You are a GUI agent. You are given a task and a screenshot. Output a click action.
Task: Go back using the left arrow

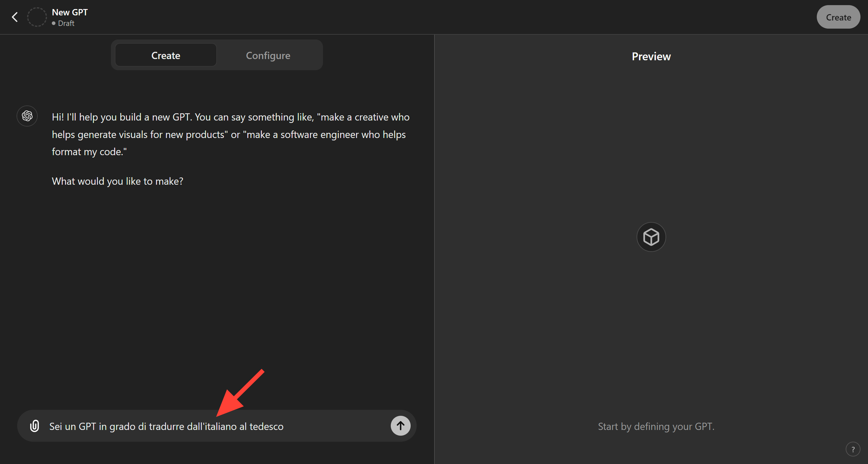point(14,17)
